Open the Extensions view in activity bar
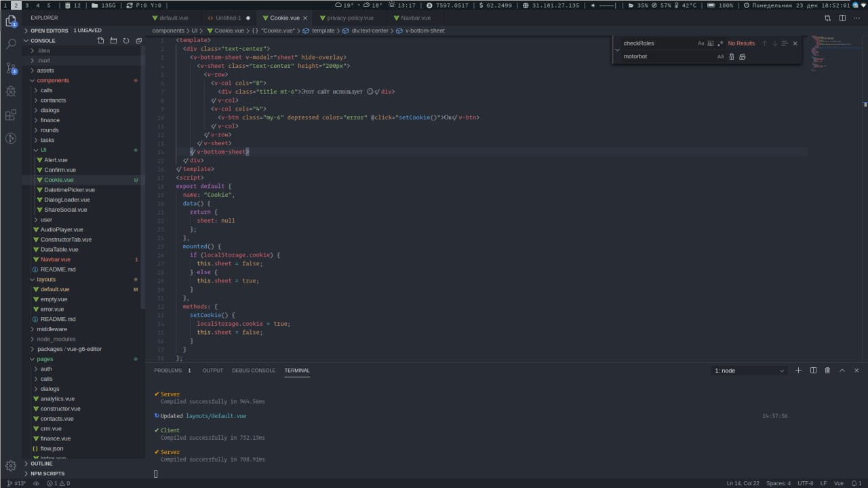The width and height of the screenshot is (868, 488). pyautogui.click(x=11, y=115)
